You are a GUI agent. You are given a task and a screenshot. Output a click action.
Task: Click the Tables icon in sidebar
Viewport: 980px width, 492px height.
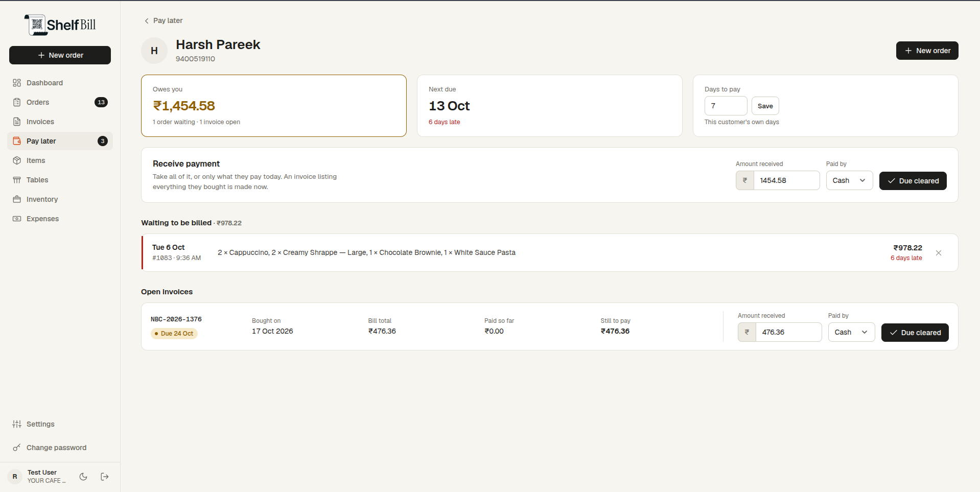[x=17, y=180]
